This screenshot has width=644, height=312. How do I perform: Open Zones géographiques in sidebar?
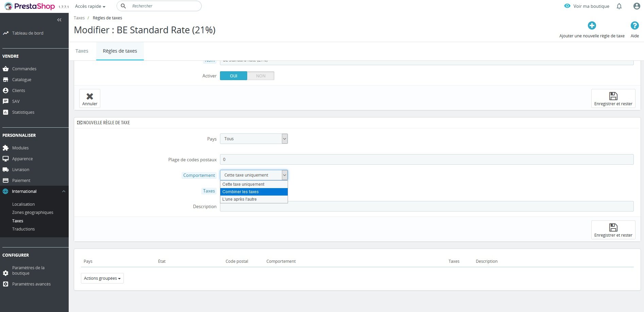[33, 212]
